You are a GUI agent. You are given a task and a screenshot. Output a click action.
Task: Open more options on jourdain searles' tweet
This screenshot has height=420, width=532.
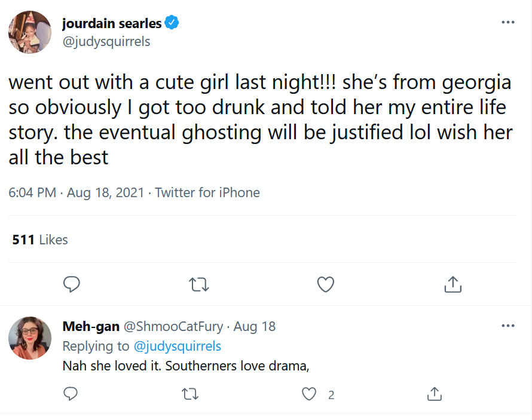coord(508,22)
